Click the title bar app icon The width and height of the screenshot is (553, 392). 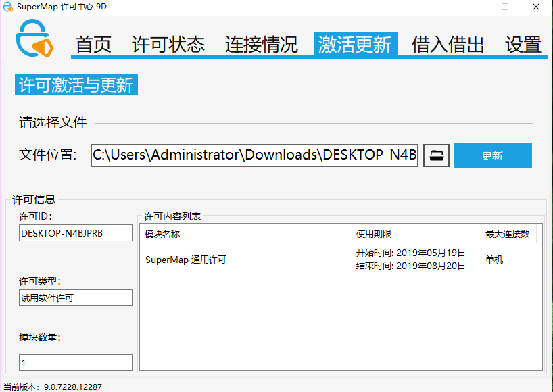pyautogui.click(x=7, y=7)
